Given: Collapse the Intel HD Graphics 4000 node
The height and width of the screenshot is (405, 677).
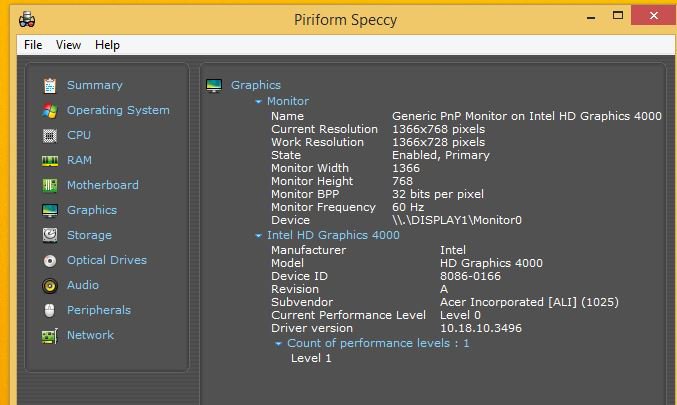Looking at the screenshot, I should (258, 236).
